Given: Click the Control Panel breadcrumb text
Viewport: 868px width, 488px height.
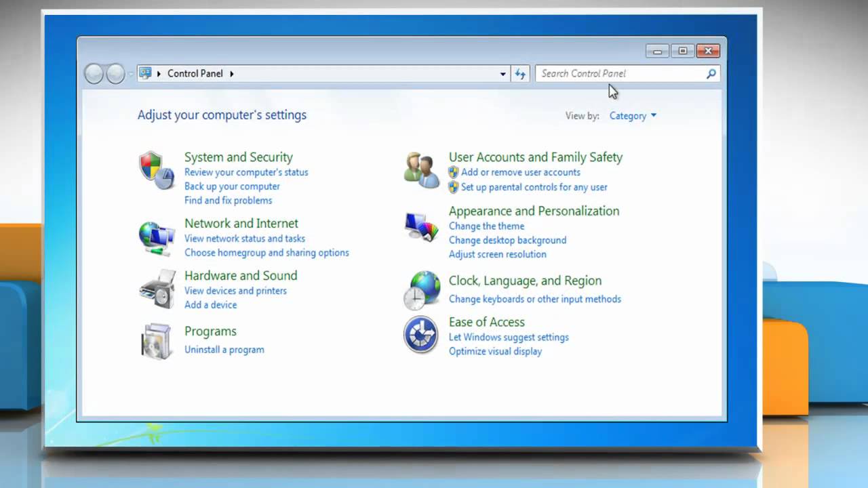Looking at the screenshot, I should [195, 73].
